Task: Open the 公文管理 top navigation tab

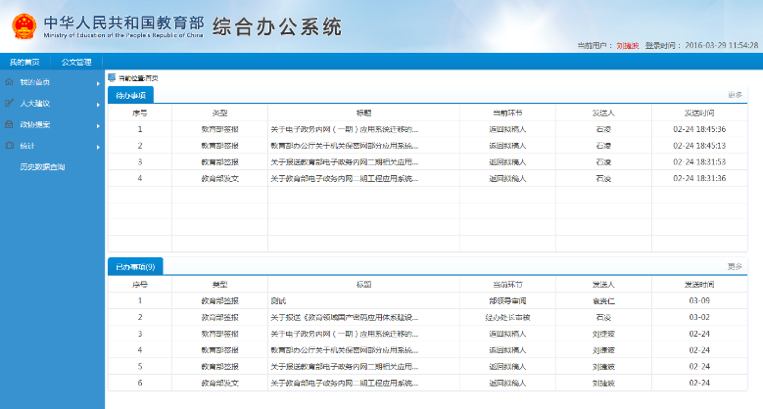Action: (x=76, y=62)
